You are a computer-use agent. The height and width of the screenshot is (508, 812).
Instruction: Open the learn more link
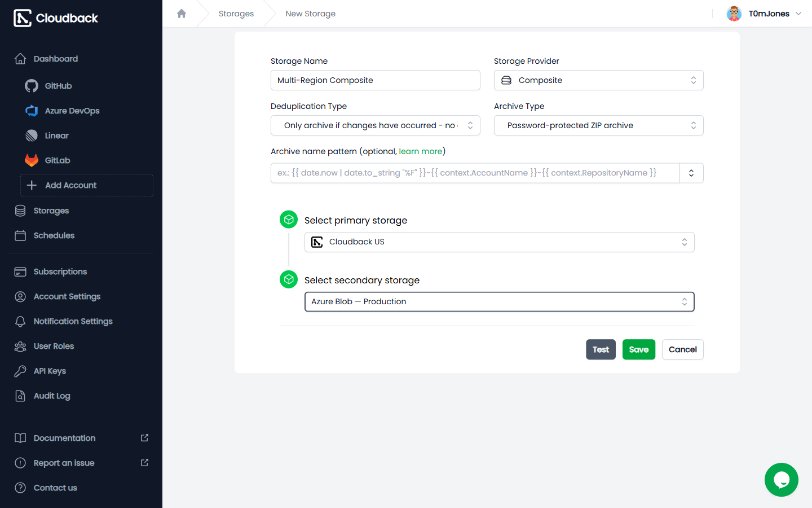click(421, 151)
